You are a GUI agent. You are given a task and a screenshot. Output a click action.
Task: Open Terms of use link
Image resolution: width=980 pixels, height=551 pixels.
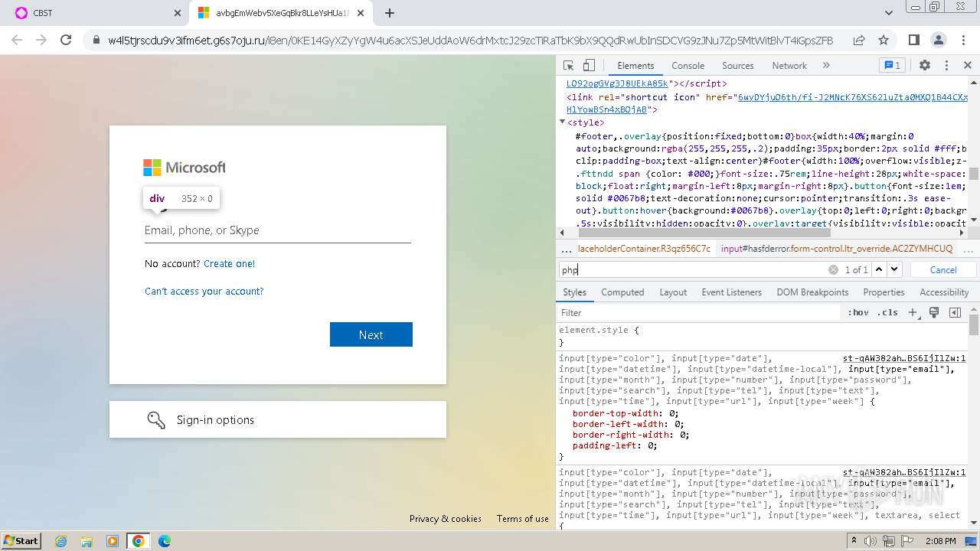[523, 518]
